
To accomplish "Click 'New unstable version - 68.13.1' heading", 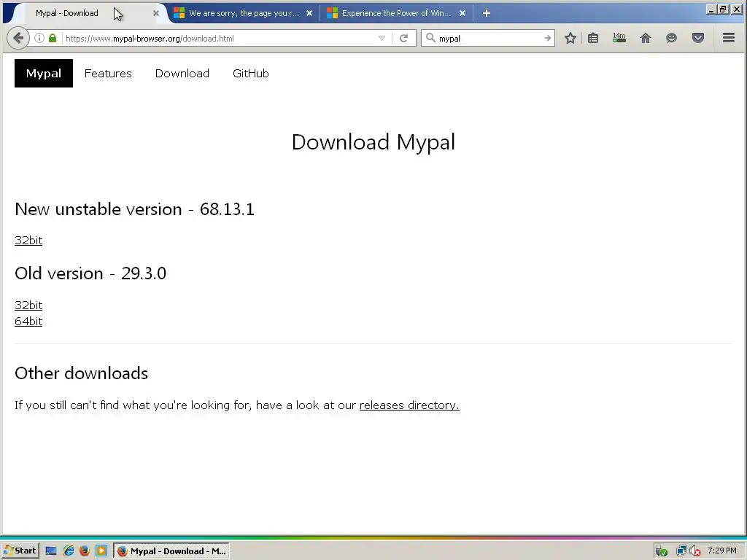I will [x=134, y=209].
